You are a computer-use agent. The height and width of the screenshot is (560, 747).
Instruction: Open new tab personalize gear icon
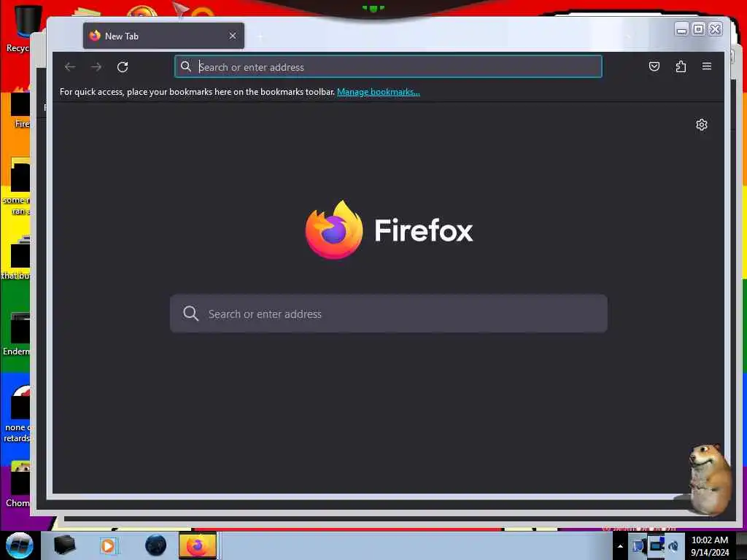pyautogui.click(x=701, y=125)
